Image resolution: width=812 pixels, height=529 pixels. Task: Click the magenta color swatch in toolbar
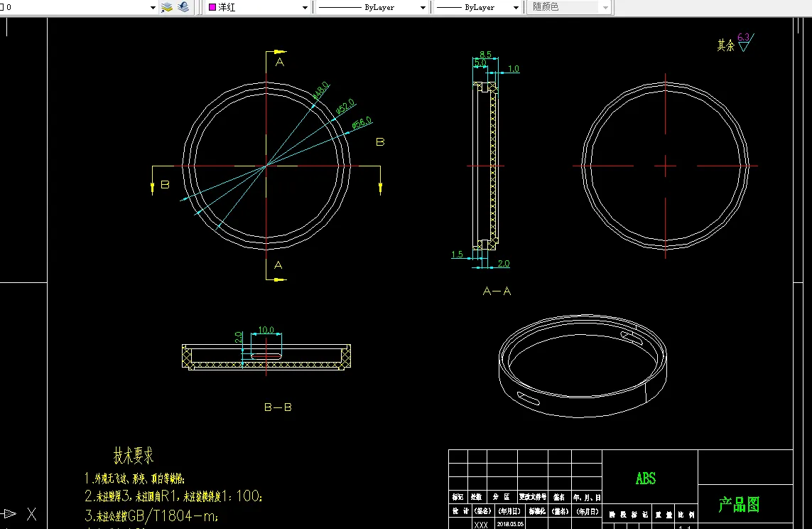(212, 7)
